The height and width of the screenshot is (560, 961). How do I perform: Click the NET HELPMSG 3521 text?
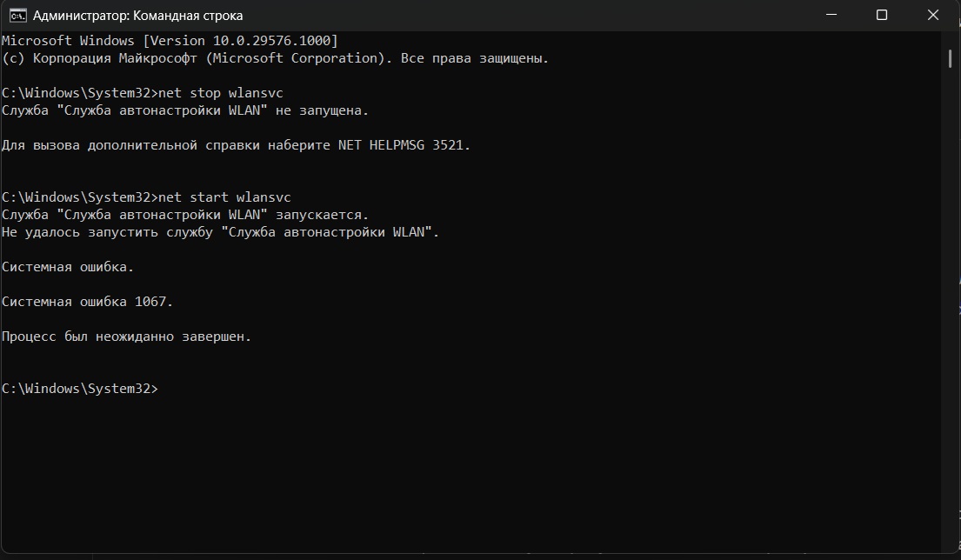point(404,146)
